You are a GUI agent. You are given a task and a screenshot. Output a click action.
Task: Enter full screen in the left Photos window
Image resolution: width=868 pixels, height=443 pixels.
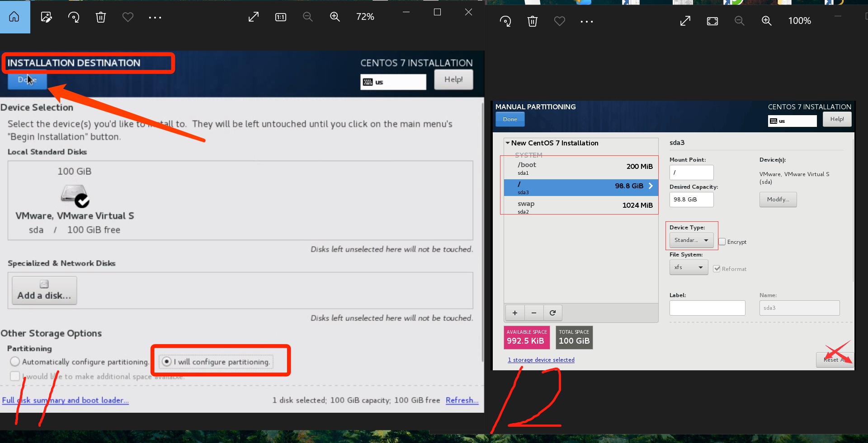(254, 17)
